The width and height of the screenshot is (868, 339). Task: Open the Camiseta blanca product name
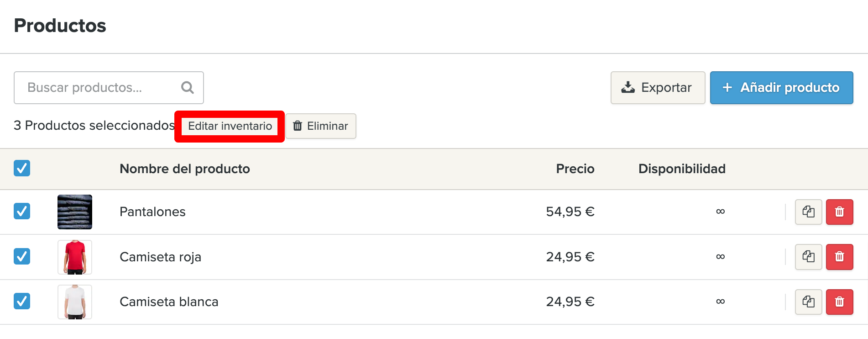(169, 302)
